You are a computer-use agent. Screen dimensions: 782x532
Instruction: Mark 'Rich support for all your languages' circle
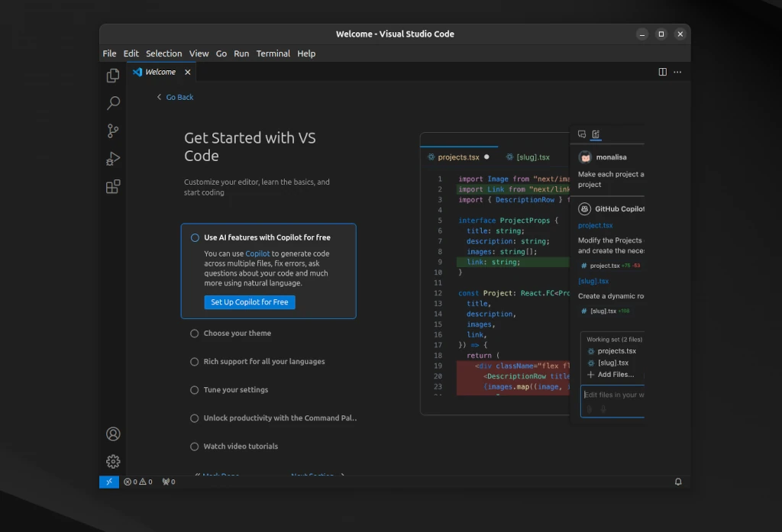pos(195,362)
